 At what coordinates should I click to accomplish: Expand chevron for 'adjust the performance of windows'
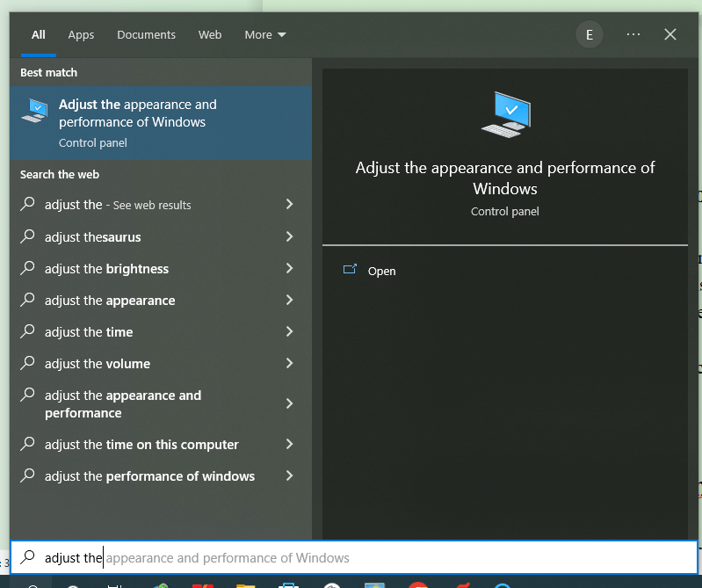pyautogui.click(x=289, y=475)
